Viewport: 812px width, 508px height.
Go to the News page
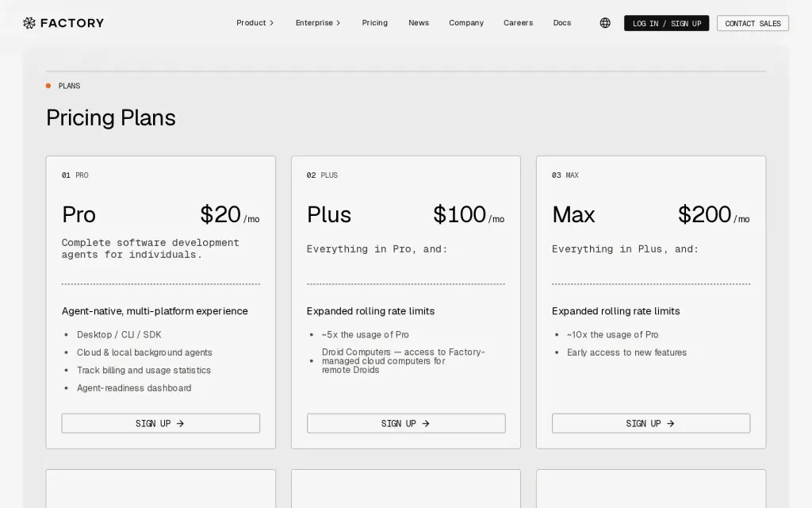click(419, 23)
